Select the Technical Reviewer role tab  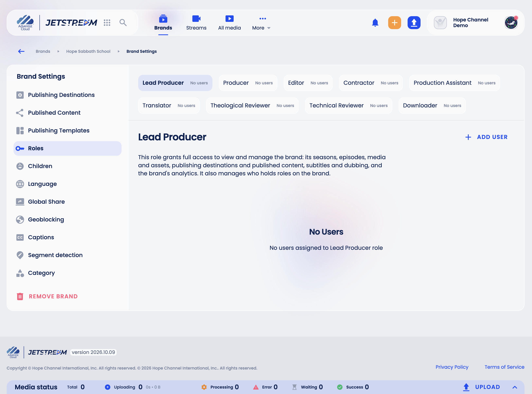click(x=348, y=106)
